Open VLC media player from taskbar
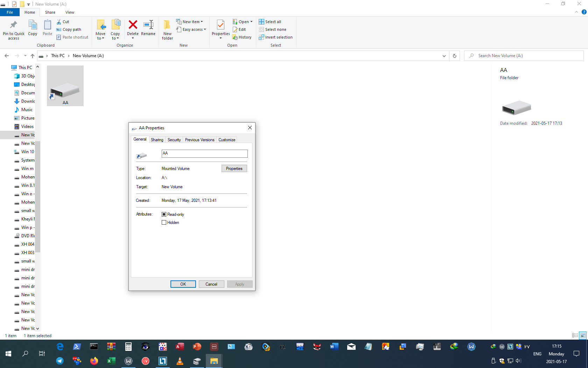 (180, 361)
